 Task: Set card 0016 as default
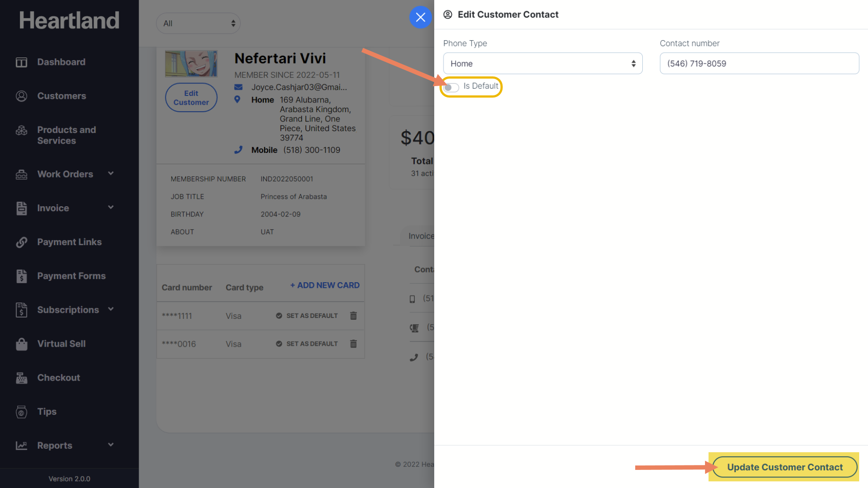[x=307, y=344]
